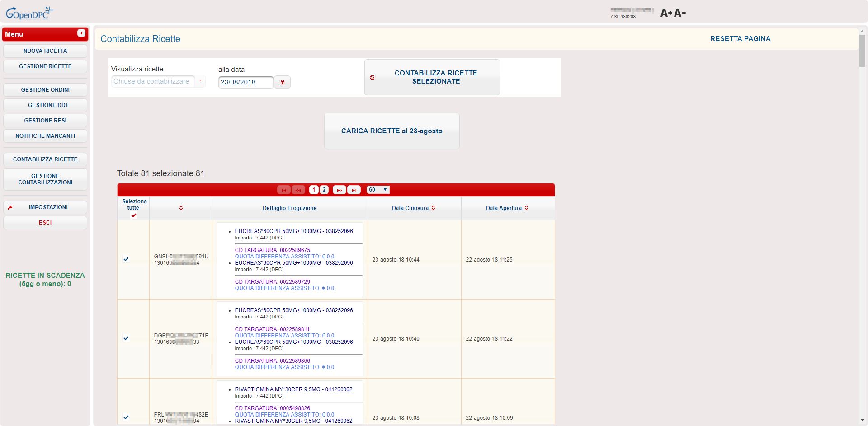Image resolution: width=868 pixels, height=426 pixels.
Task: Go to next page of results
Action: pyautogui.click(x=339, y=190)
